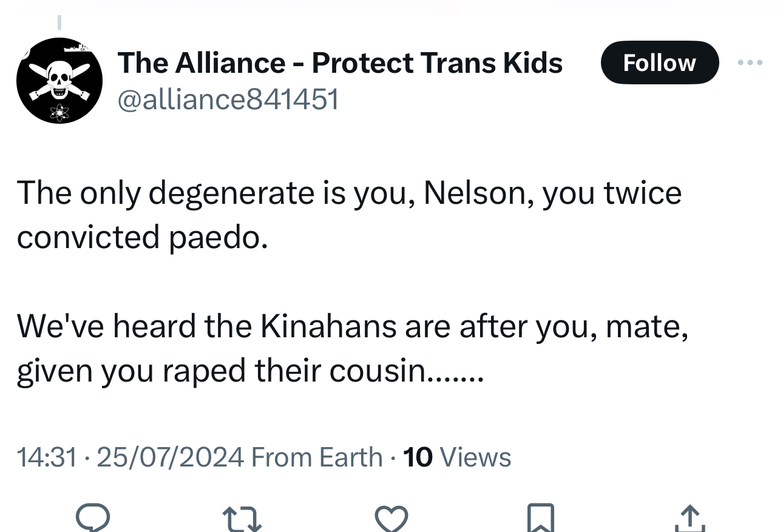Click the second paragraph about the Kinahans
783x532 pixels.
coord(352,348)
